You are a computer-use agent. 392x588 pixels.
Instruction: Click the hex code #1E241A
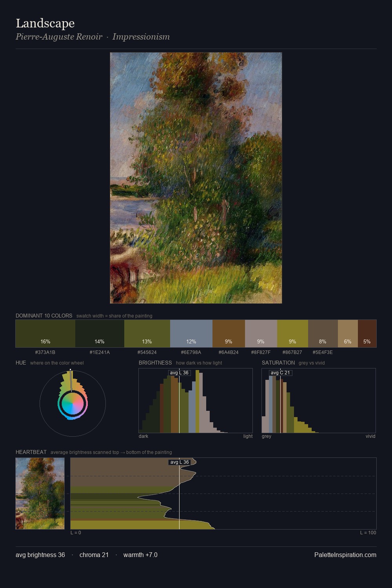pos(100,352)
